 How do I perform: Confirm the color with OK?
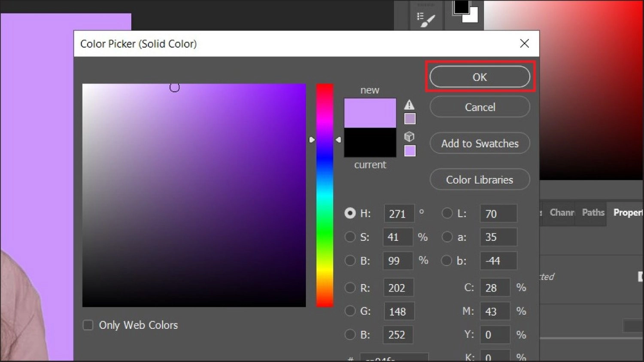coord(480,77)
